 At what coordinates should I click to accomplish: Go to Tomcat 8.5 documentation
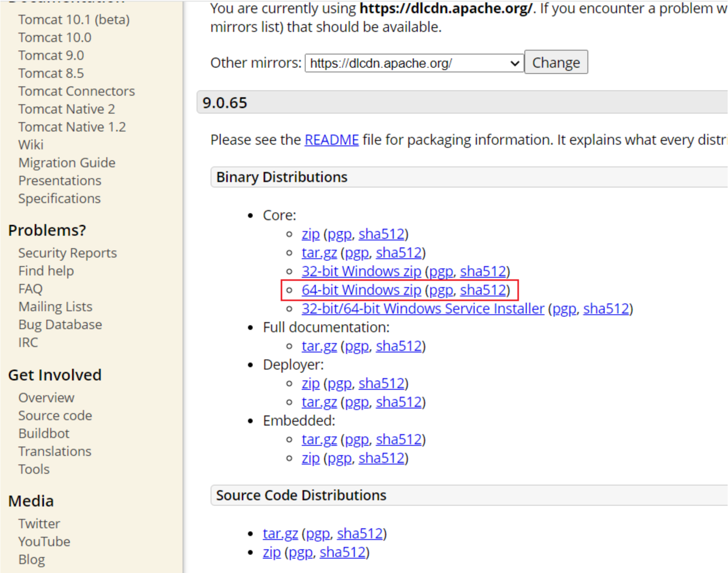point(51,73)
